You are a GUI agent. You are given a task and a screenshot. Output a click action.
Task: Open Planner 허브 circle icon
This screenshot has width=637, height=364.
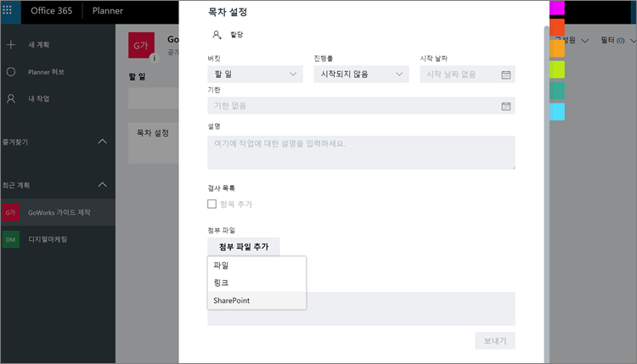coord(11,72)
